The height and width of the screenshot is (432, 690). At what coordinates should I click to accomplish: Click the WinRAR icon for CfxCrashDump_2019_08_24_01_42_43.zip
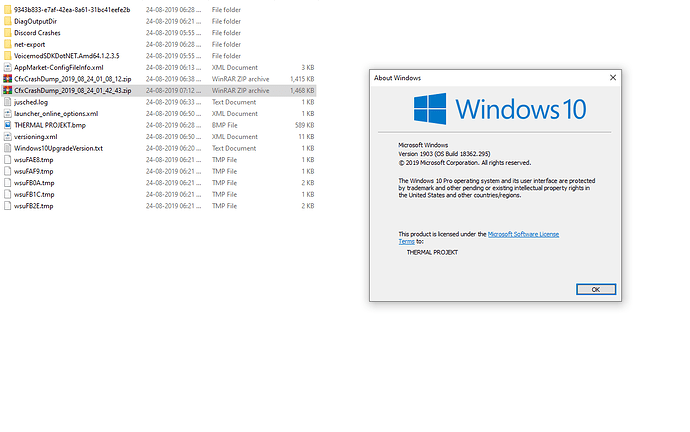tap(6, 90)
